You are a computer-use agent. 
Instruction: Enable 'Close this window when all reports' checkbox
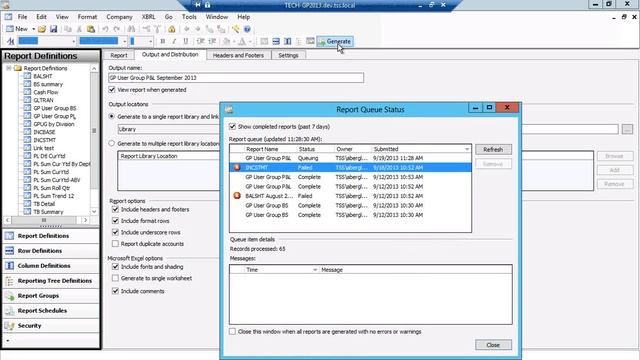233,331
